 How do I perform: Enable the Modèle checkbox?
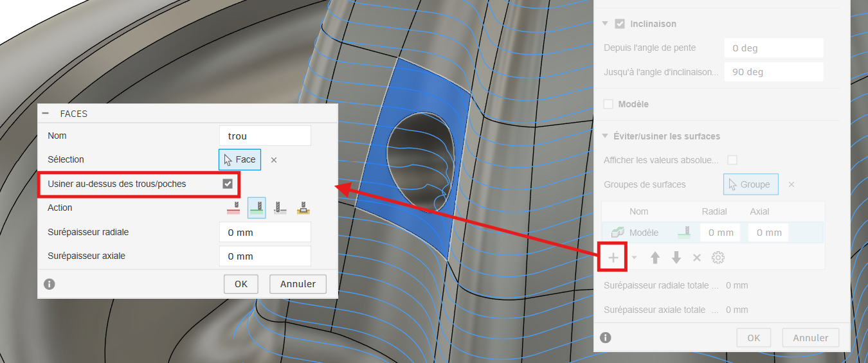[x=608, y=104]
